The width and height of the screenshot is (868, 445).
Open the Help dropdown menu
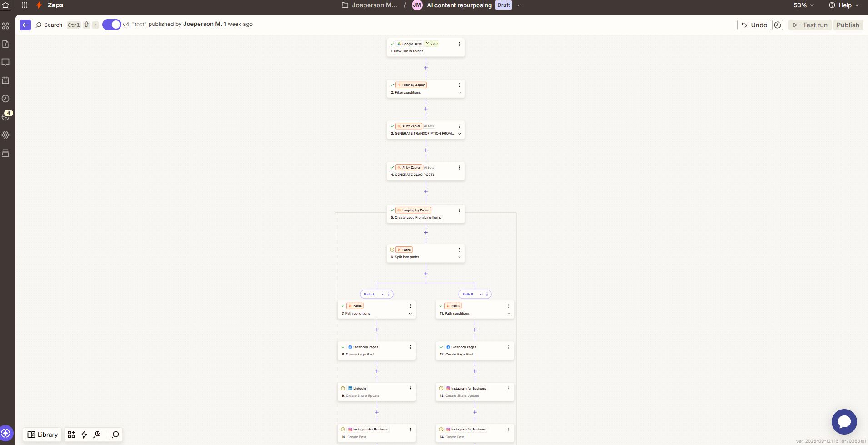click(x=844, y=5)
